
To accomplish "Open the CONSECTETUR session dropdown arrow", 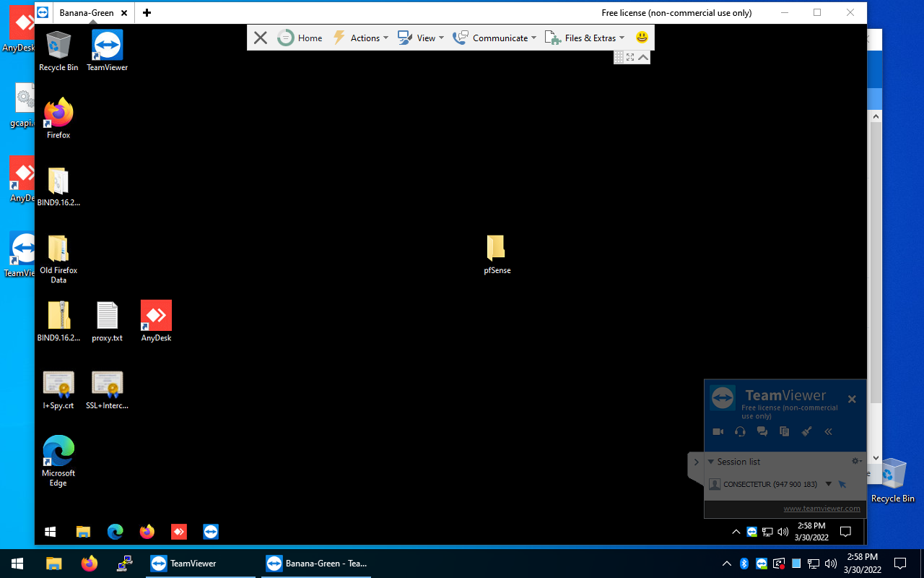I will [x=828, y=484].
